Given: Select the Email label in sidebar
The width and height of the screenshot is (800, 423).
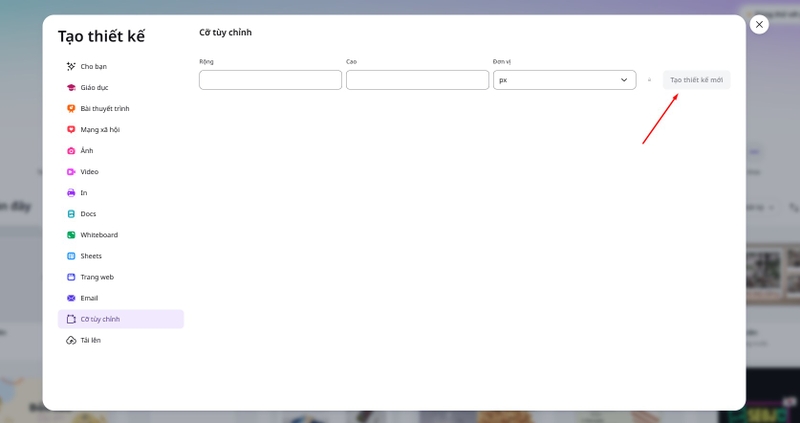Looking at the screenshot, I should 89,298.
